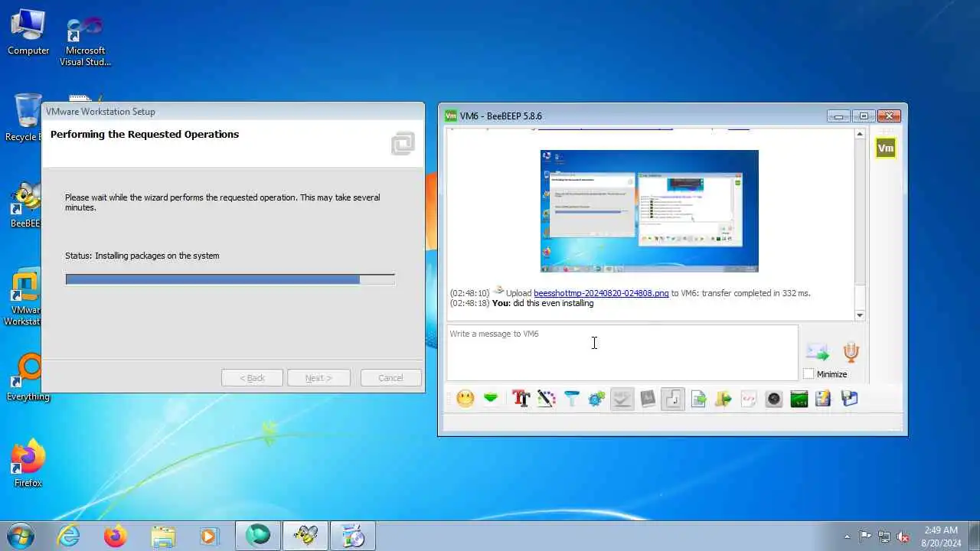This screenshot has height=551, width=980.
Task: Click scroll-up arrow in BeeBEEP chat
Action: [860, 135]
